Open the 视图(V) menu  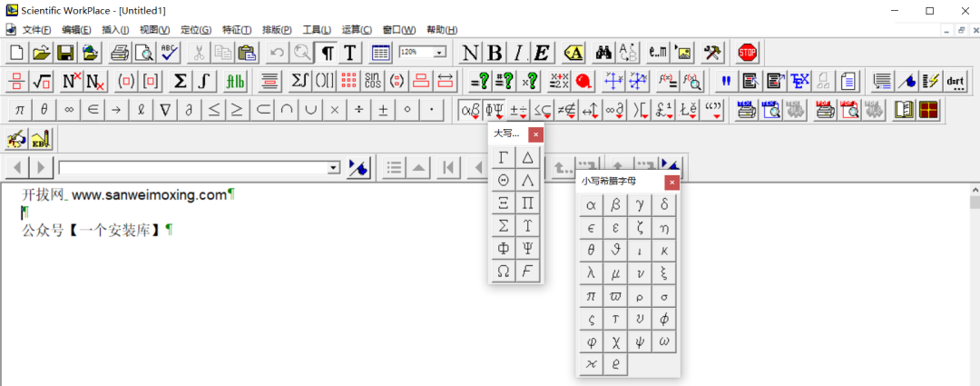point(154,30)
